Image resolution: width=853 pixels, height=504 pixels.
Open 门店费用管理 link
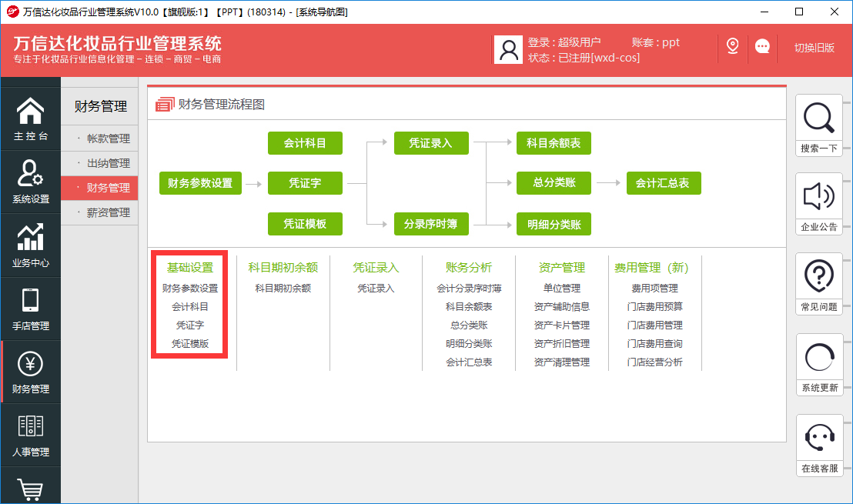(655, 325)
